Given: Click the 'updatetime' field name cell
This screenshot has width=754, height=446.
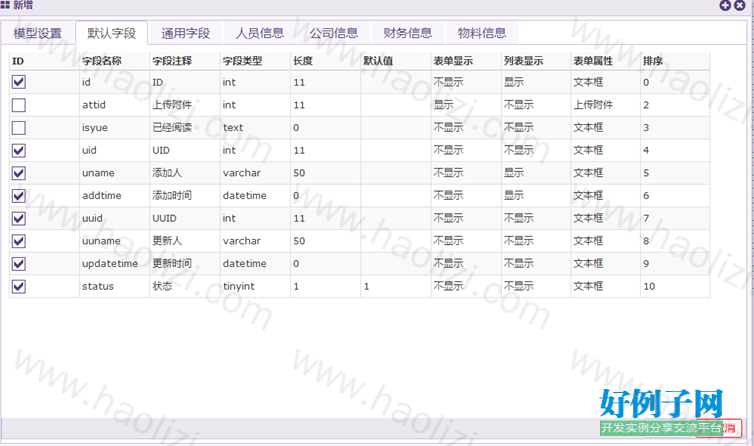Looking at the screenshot, I should [114, 264].
